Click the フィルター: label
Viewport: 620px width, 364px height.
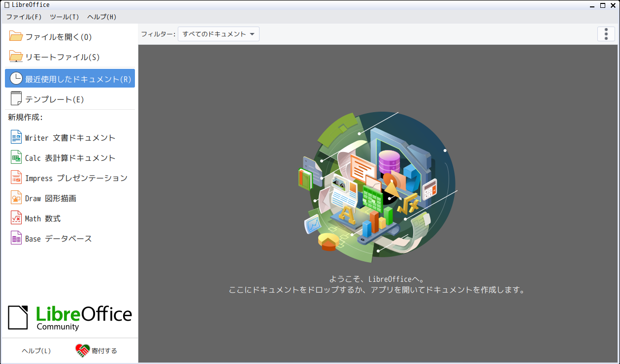[x=158, y=34]
